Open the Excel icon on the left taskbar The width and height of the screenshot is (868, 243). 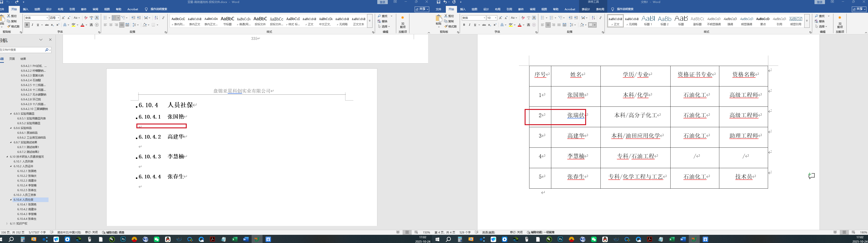coord(235,239)
